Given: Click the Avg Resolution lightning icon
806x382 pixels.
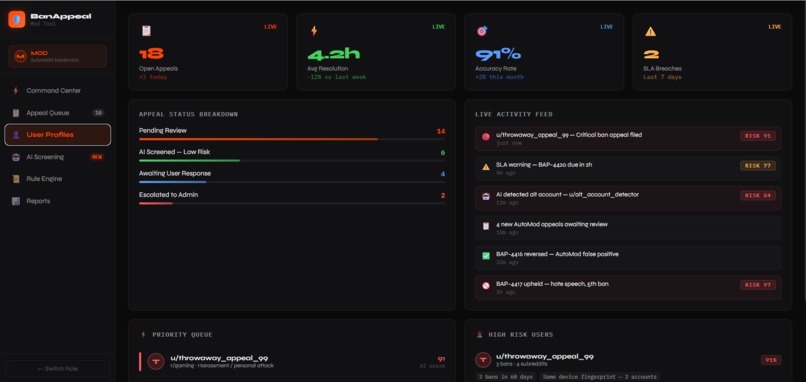Looking at the screenshot, I should click(314, 31).
